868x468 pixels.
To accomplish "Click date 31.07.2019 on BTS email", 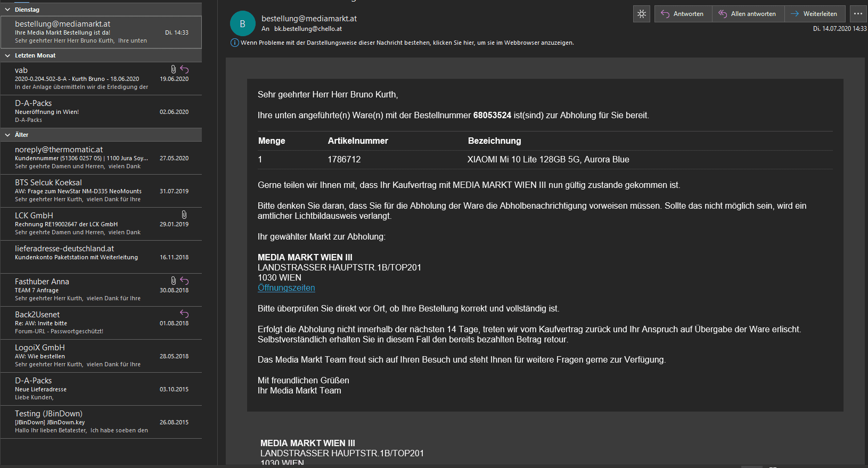I will coord(174,191).
